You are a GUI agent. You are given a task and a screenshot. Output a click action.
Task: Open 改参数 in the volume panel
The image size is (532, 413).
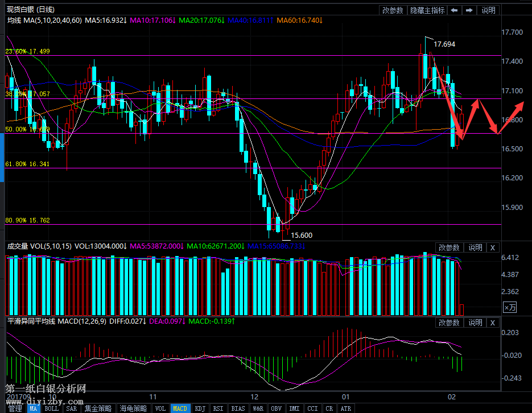pos(449,247)
